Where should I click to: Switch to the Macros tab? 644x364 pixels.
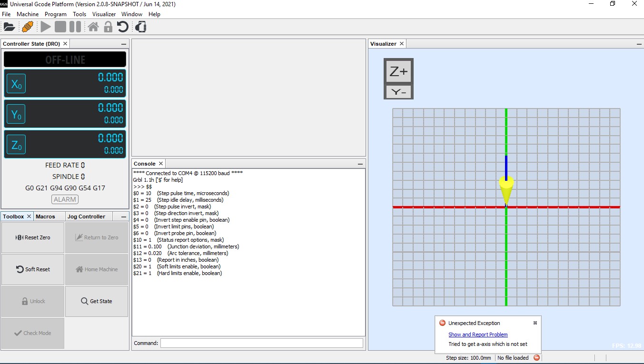point(45,216)
